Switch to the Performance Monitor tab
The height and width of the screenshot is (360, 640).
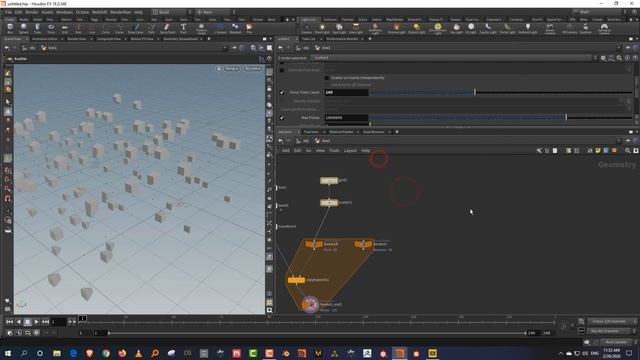click(x=342, y=39)
